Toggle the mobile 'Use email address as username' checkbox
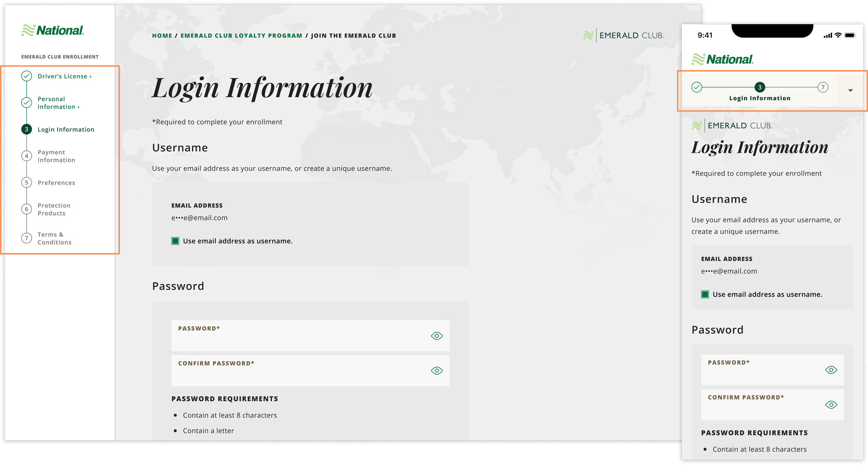Viewport: 868px width, 465px height. [705, 294]
